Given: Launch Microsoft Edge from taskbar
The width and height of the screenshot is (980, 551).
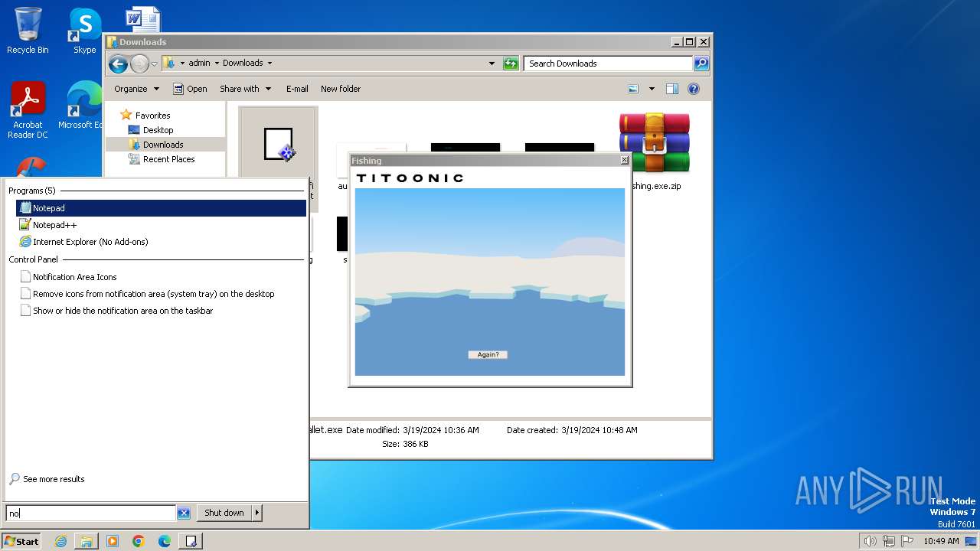Looking at the screenshot, I should (x=165, y=541).
